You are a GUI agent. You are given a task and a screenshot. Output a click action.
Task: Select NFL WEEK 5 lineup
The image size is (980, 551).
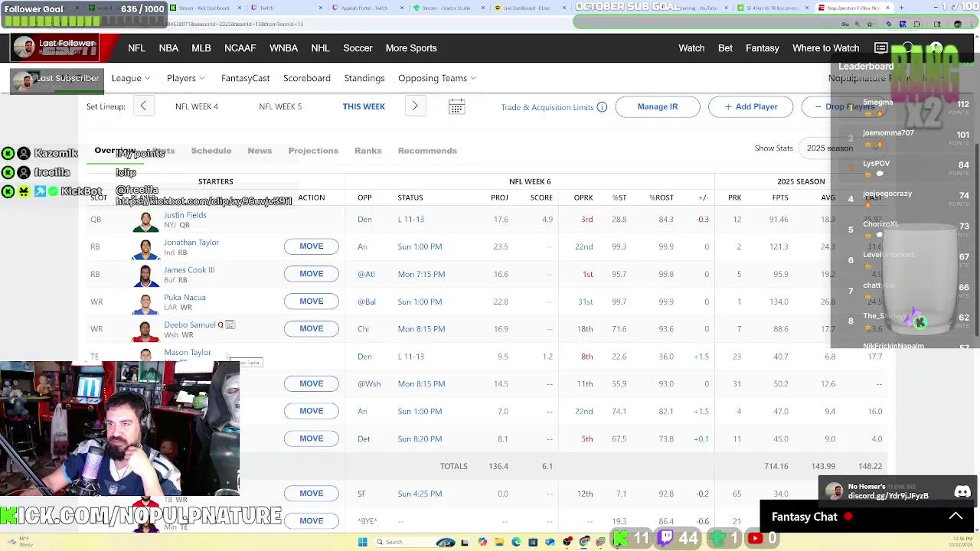pyautogui.click(x=280, y=106)
